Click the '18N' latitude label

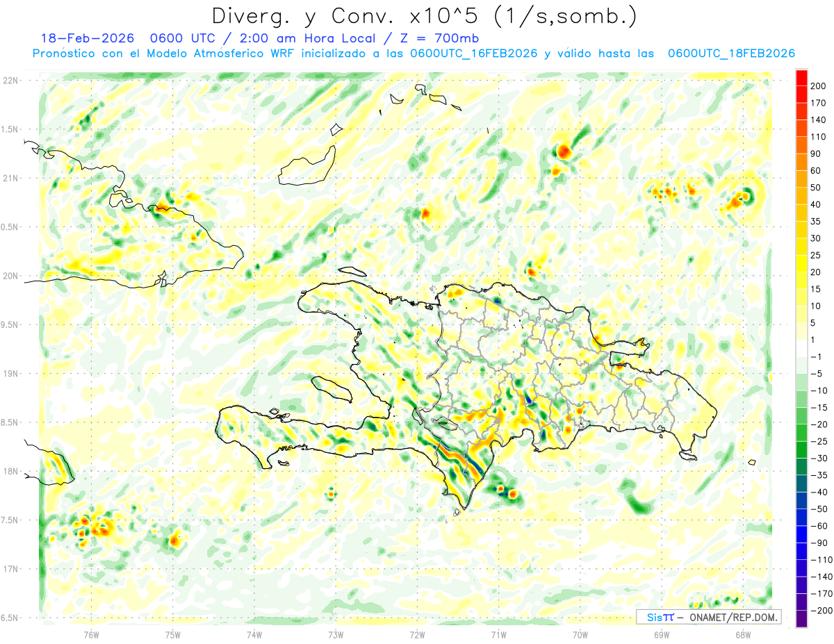coord(10,472)
